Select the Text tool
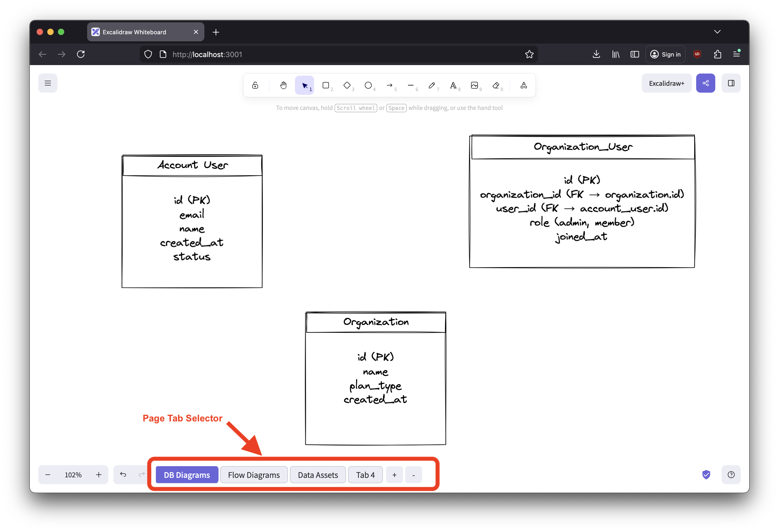779x532 pixels. point(453,85)
